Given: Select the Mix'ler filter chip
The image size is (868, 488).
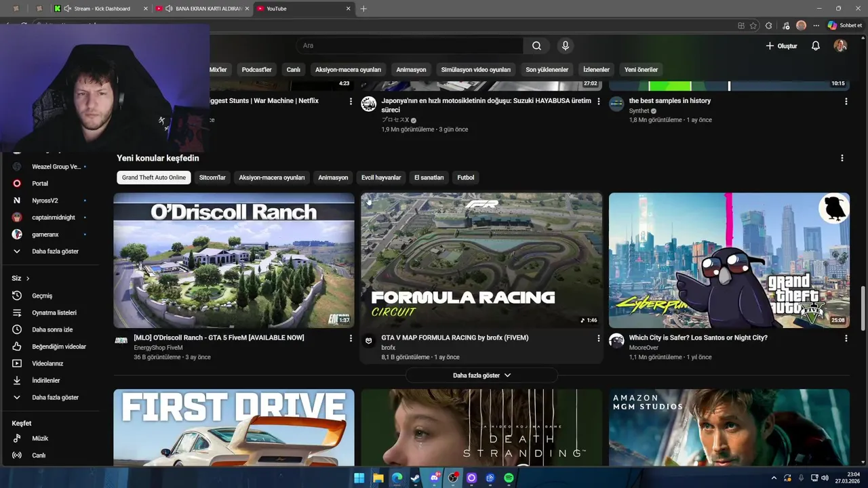Looking at the screenshot, I should (218, 69).
